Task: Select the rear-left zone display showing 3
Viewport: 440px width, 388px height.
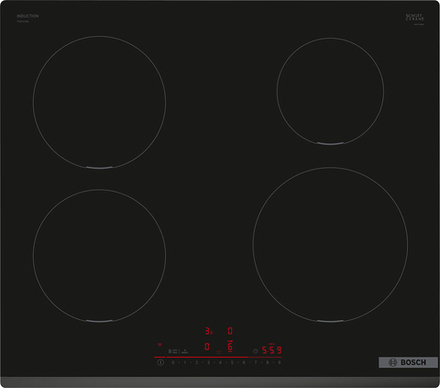Action: click(x=208, y=331)
